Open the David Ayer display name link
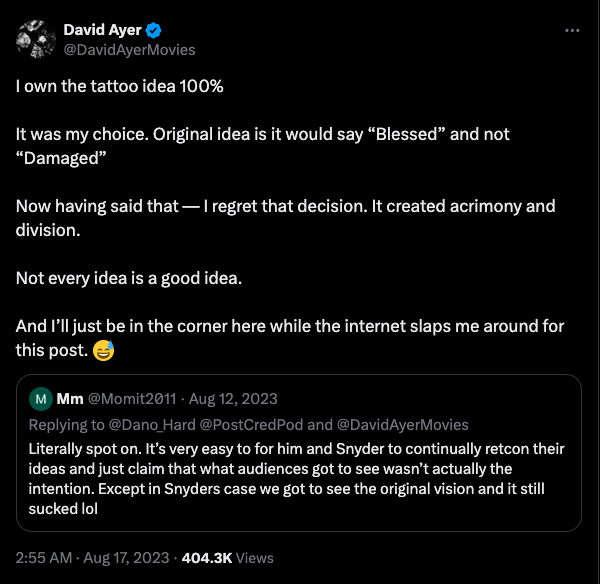This screenshot has height=584, width=600. pos(100,30)
